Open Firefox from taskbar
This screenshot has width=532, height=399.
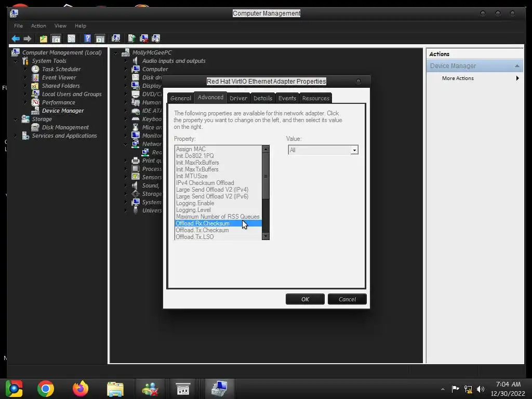tap(81, 389)
